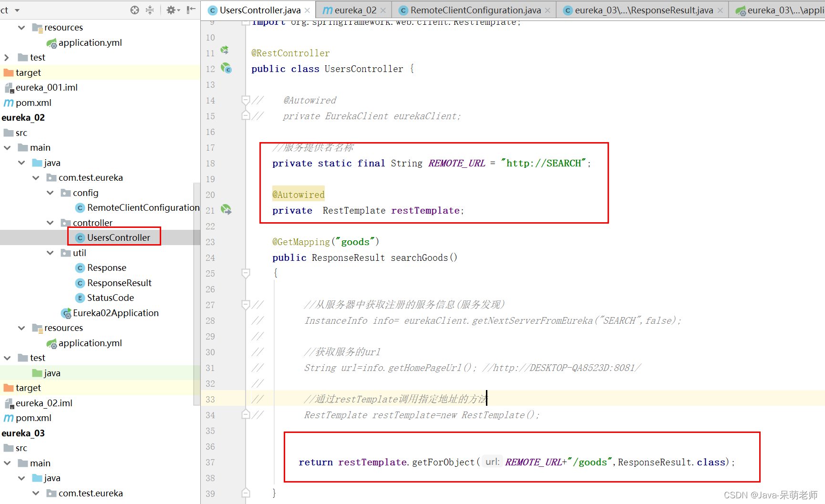Select eureka_001.iml file
The height and width of the screenshot is (504, 825).
[x=46, y=87]
